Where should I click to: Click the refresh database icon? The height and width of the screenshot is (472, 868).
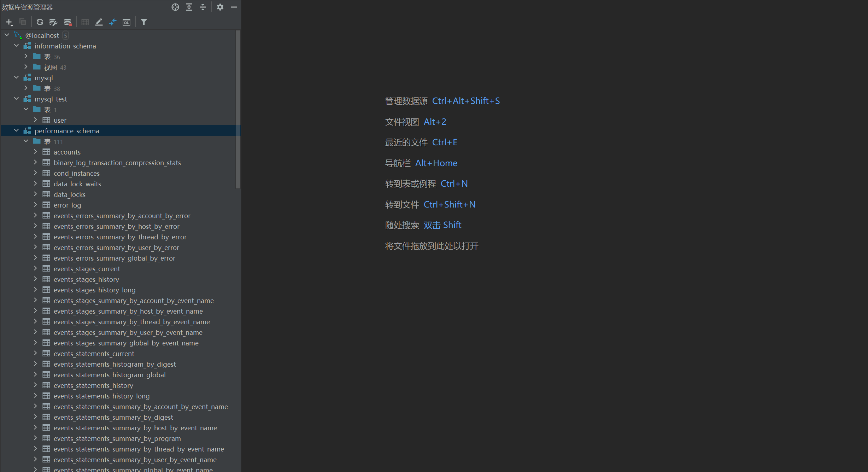click(x=40, y=22)
